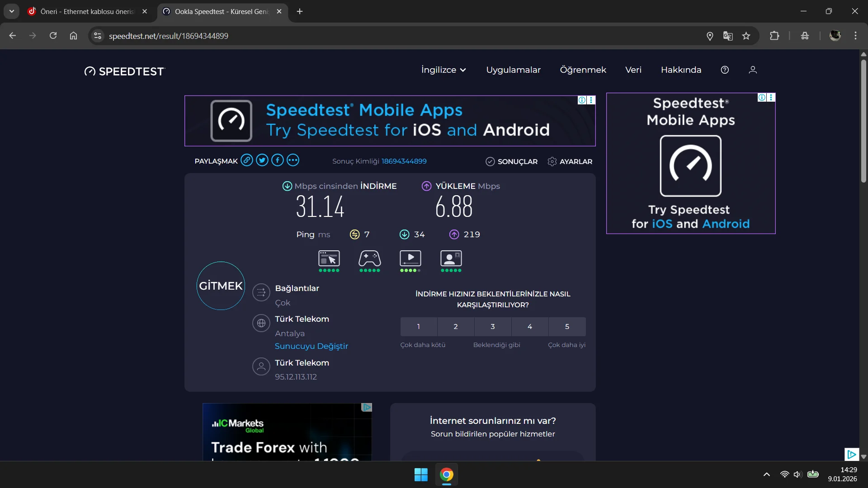Share the result on Facebook
868x488 pixels.
pos(278,160)
